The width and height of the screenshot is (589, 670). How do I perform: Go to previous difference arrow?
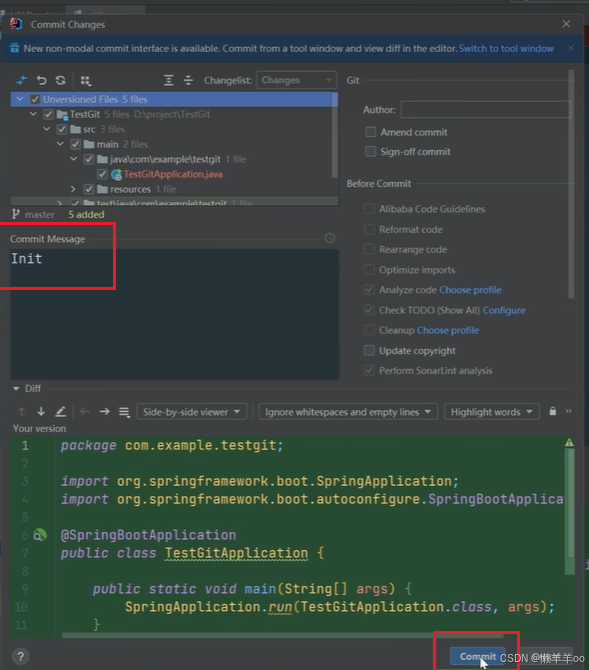tap(21, 411)
